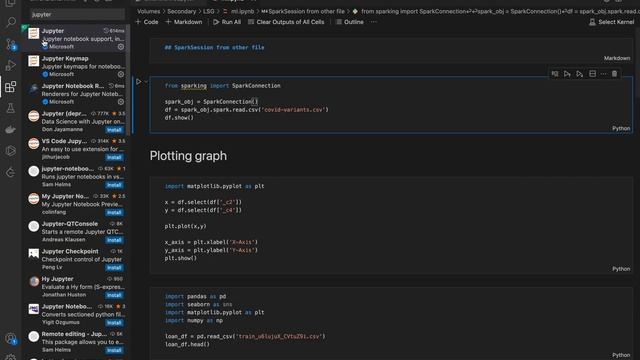
Task: Select the Jupyter extension logo
Action: (x=33, y=33)
